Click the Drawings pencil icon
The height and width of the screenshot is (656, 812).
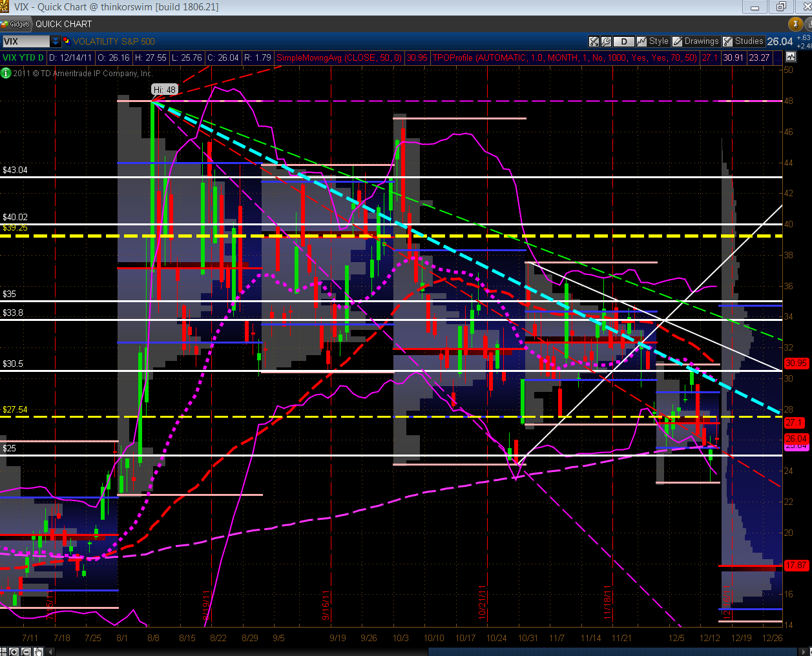click(677, 41)
